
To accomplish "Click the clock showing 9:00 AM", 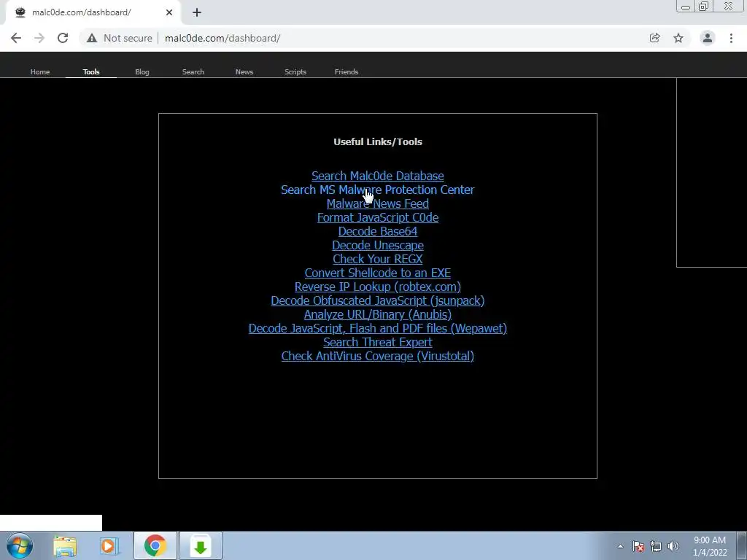I will 709,546.
